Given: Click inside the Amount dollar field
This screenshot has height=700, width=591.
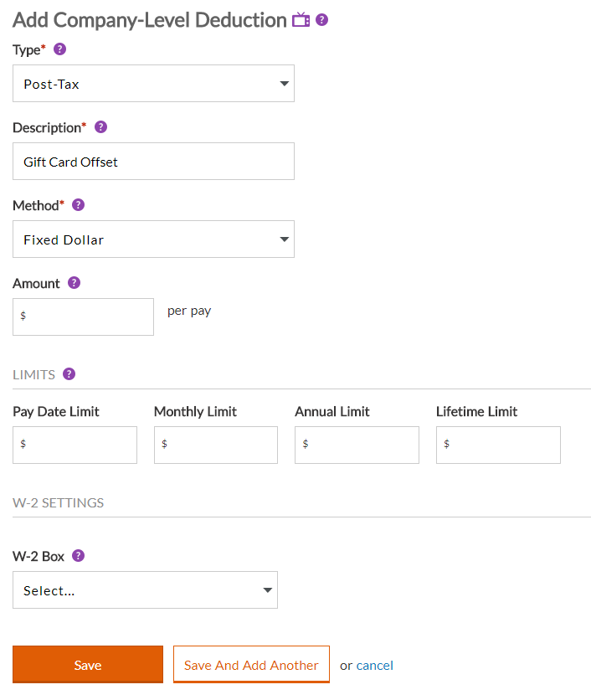Looking at the screenshot, I should [x=83, y=317].
